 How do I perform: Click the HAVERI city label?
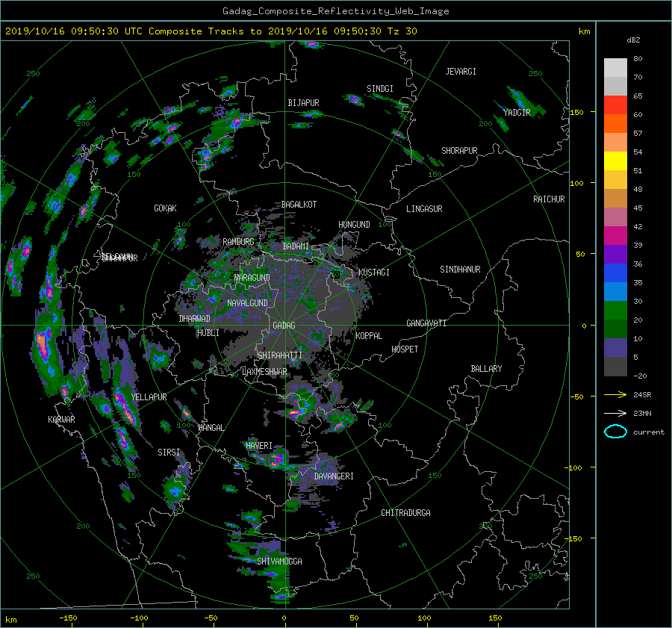pos(259,446)
